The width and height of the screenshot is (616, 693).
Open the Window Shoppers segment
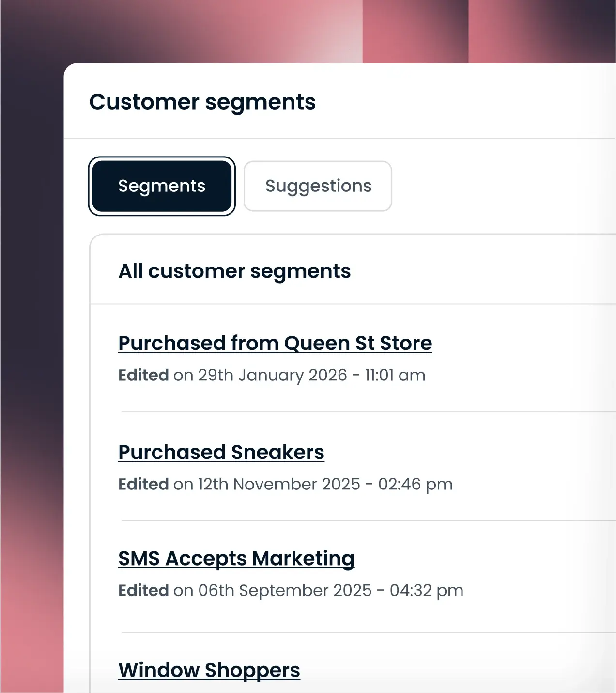209,670
